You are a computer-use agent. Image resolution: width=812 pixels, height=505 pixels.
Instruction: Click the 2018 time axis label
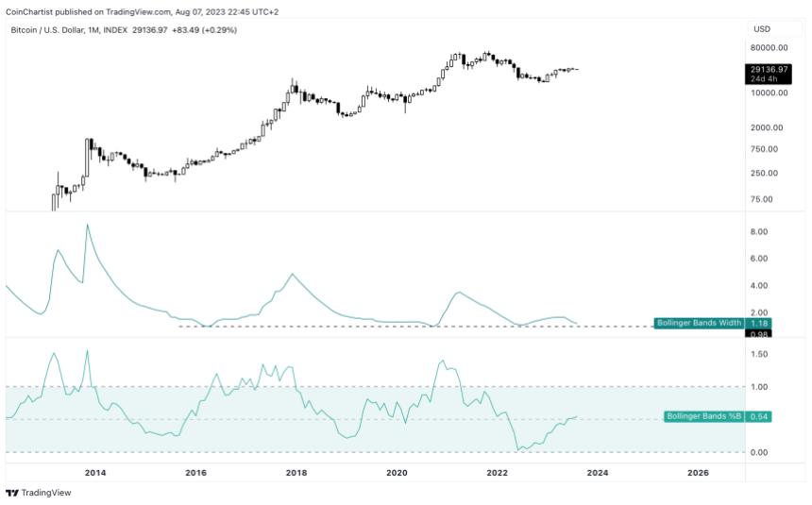296,472
